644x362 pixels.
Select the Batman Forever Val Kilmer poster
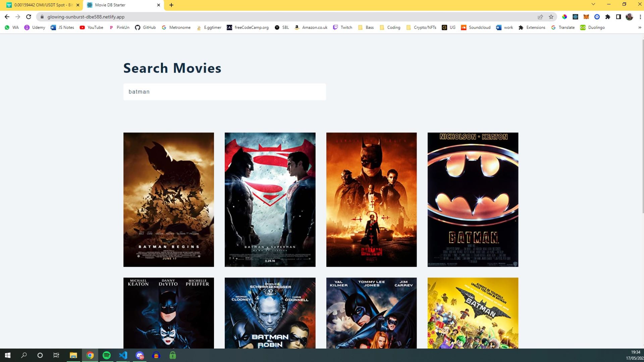tap(372, 313)
